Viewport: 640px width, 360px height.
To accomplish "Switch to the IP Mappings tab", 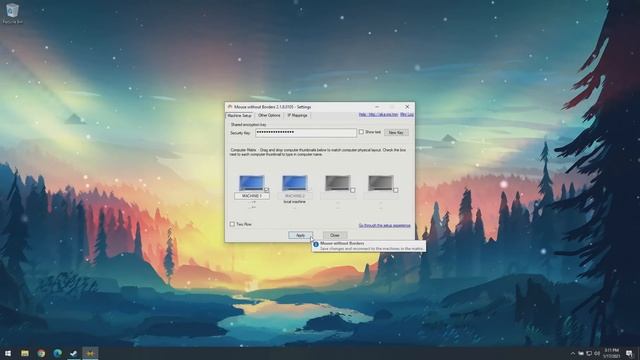I will tap(297, 116).
